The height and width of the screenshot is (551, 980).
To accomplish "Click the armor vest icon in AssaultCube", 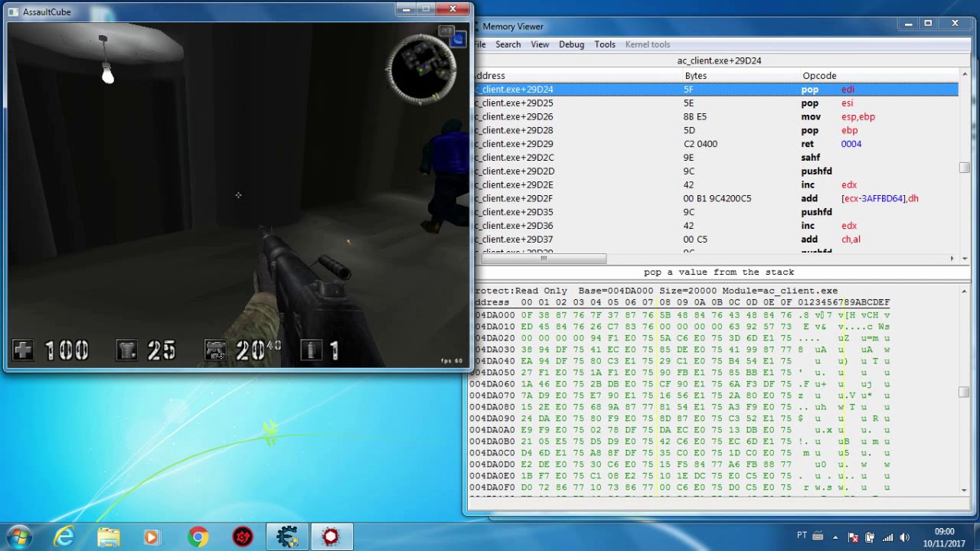I will coord(127,350).
